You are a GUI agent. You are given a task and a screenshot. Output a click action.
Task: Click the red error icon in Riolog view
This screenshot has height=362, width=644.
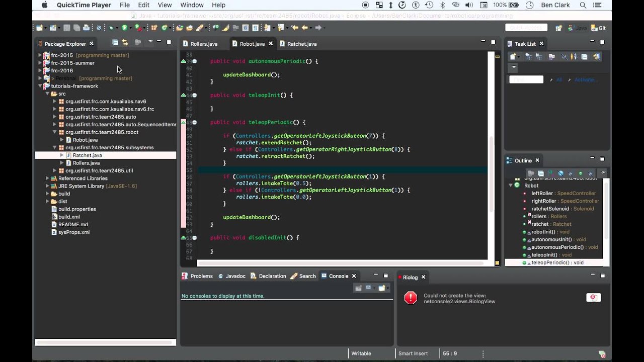tap(411, 298)
